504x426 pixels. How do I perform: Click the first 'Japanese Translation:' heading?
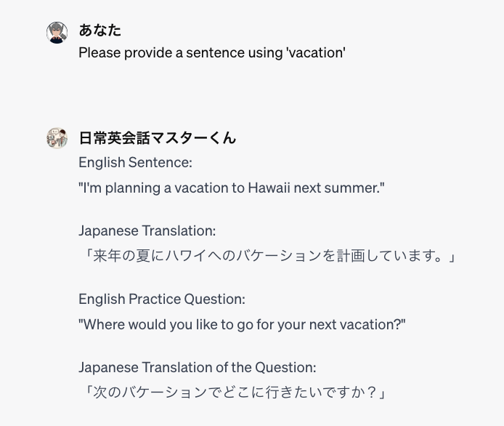pyautogui.click(x=147, y=231)
